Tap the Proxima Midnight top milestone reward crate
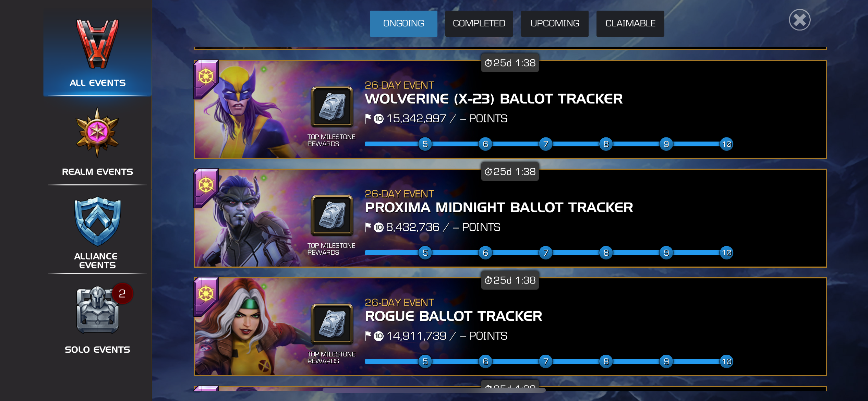868x401 pixels. pos(332,215)
